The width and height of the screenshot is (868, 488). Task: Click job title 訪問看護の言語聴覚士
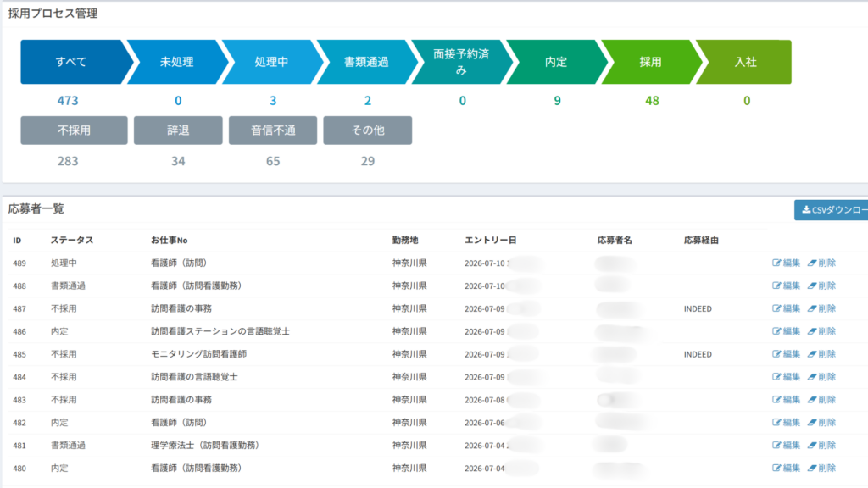pos(194,377)
